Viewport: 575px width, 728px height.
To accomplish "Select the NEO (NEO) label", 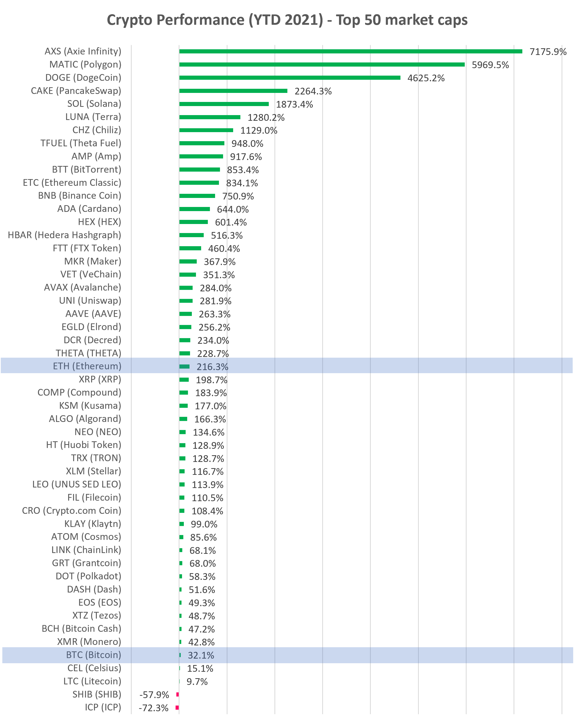I will (98, 432).
